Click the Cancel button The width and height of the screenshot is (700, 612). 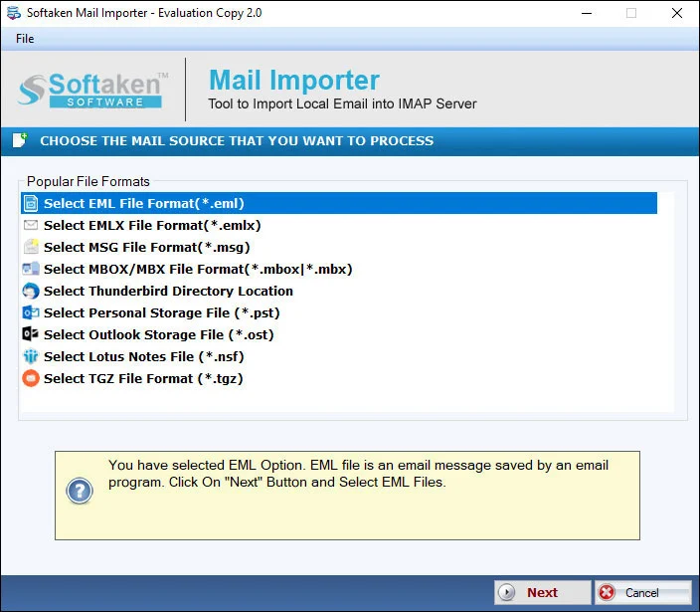[643, 592]
